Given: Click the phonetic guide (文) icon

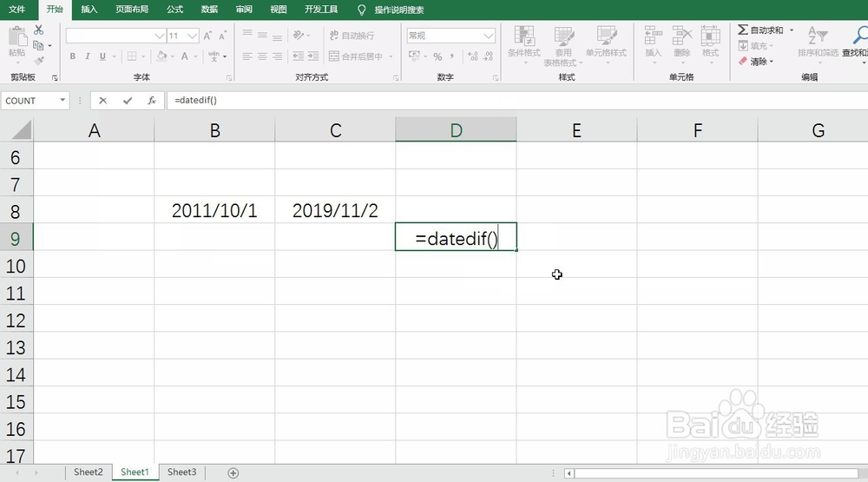Looking at the screenshot, I should 214,56.
